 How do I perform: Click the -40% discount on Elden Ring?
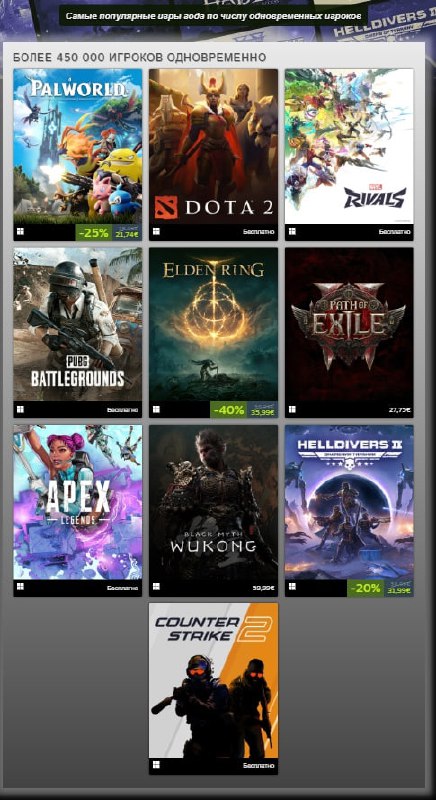[x=229, y=410]
